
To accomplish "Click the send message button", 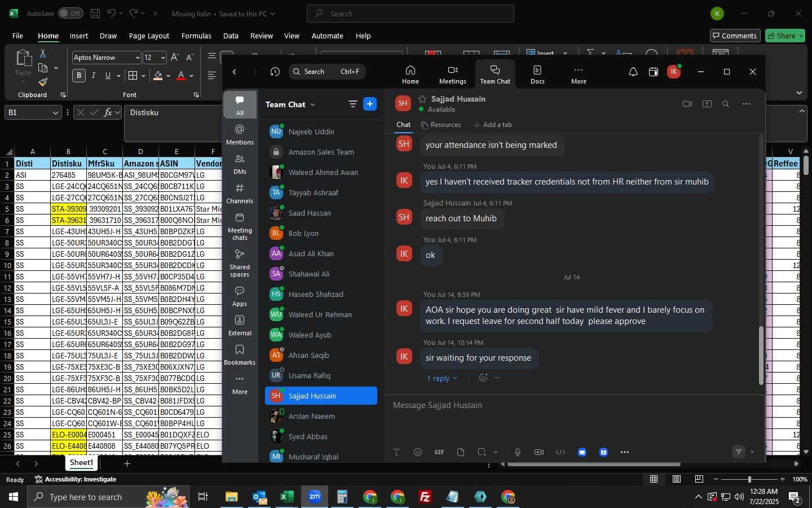I will (x=739, y=452).
